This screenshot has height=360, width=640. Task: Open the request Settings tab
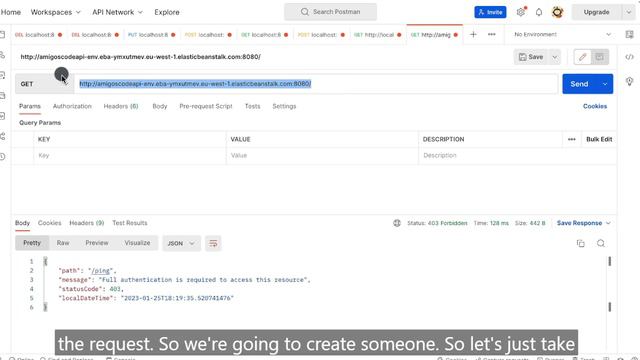284,106
